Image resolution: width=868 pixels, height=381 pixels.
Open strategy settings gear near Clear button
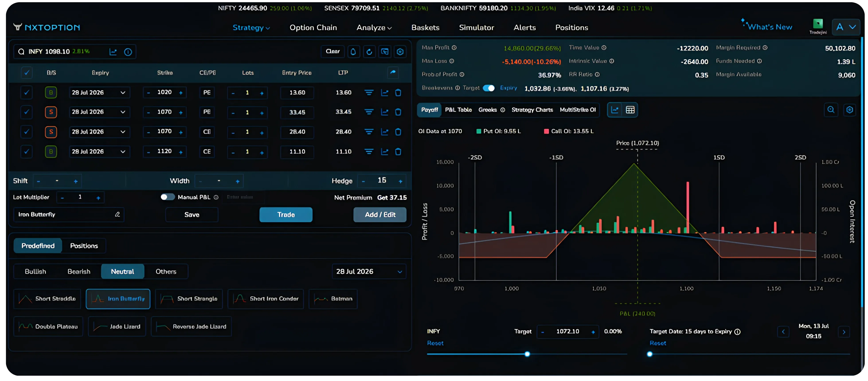click(400, 52)
